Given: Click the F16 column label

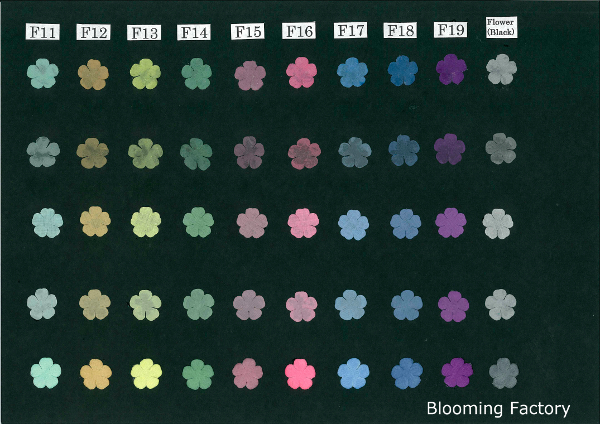Looking at the screenshot, I should (x=299, y=31).
